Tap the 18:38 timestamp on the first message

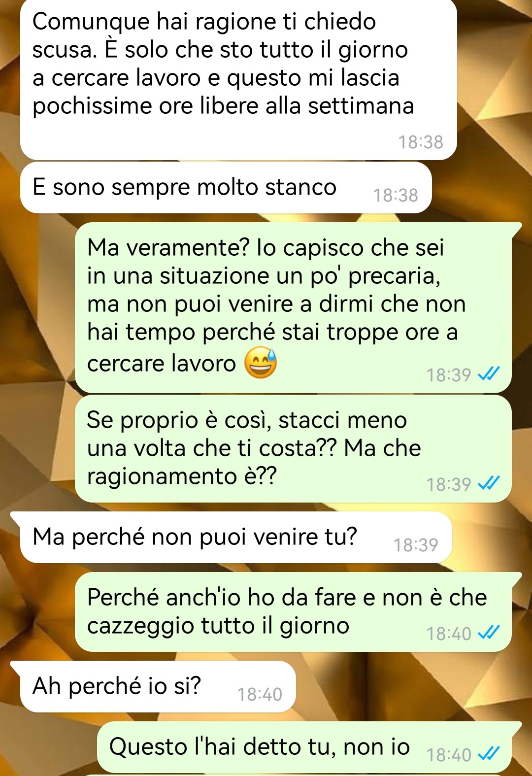coord(421,142)
